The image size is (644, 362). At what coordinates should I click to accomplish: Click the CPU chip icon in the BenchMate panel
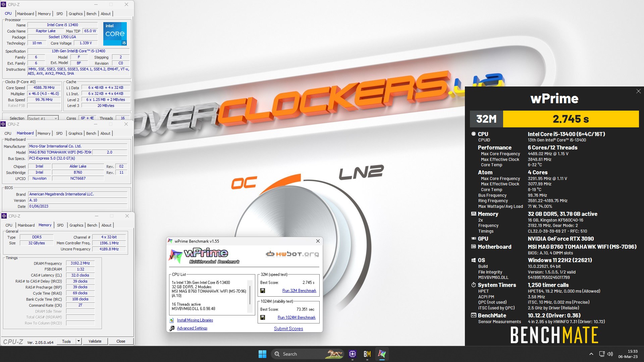(473, 134)
